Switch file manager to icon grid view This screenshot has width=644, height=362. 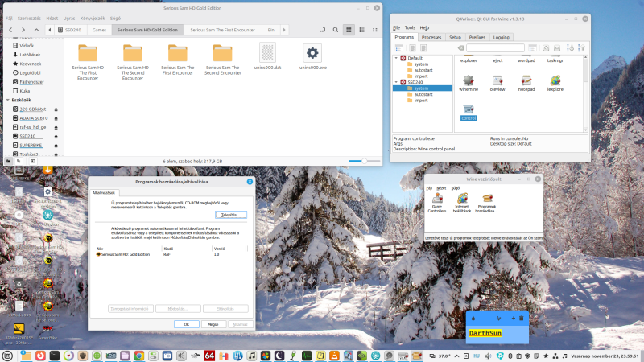click(349, 30)
